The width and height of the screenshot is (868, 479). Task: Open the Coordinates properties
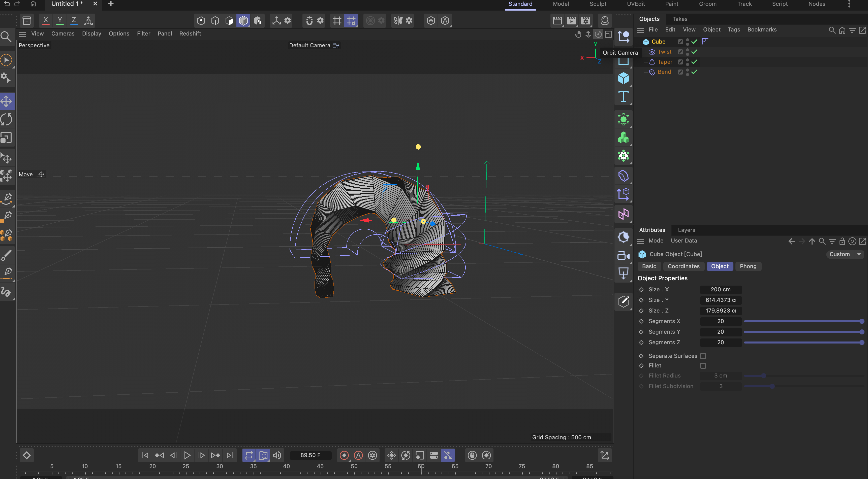click(684, 266)
